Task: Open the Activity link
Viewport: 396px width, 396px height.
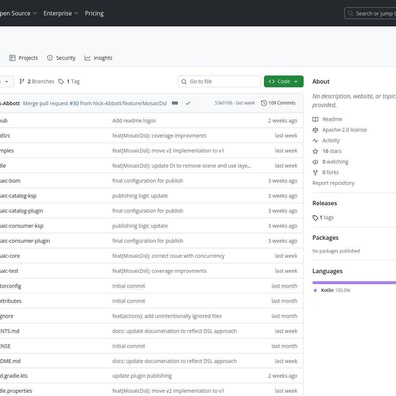Action: pyautogui.click(x=331, y=140)
